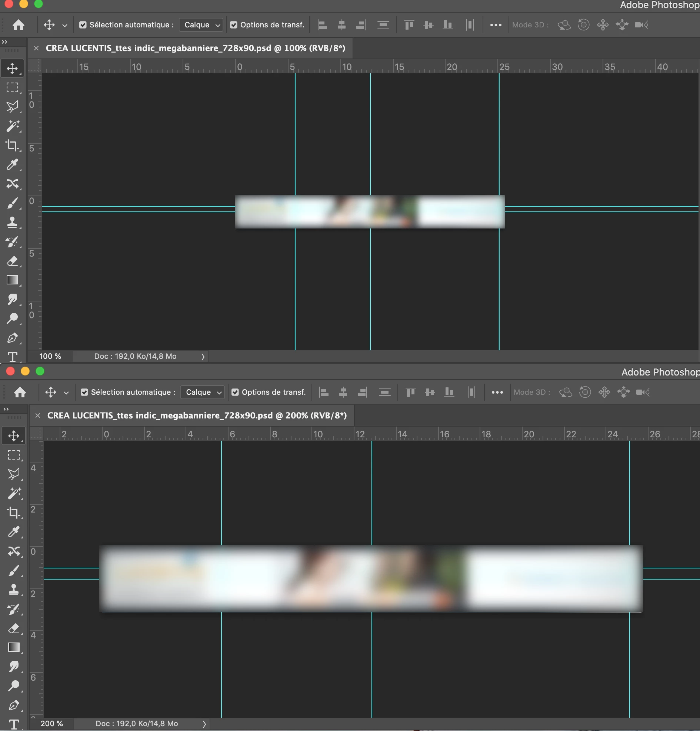Click 200 % zoom field in bottom window
The height and width of the screenshot is (731, 700).
coord(51,724)
